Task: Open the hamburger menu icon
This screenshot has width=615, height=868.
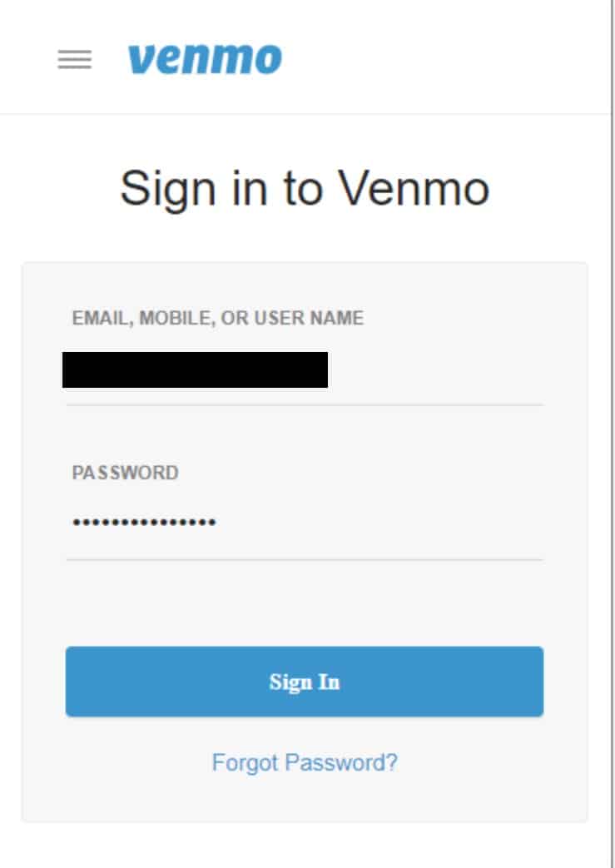Action: coord(75,59)
